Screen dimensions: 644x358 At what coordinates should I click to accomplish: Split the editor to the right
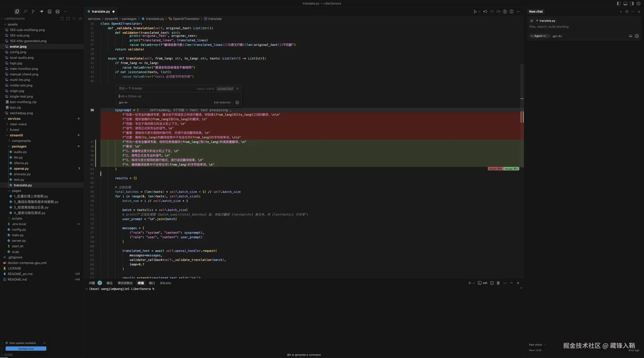tap(511, 12)
